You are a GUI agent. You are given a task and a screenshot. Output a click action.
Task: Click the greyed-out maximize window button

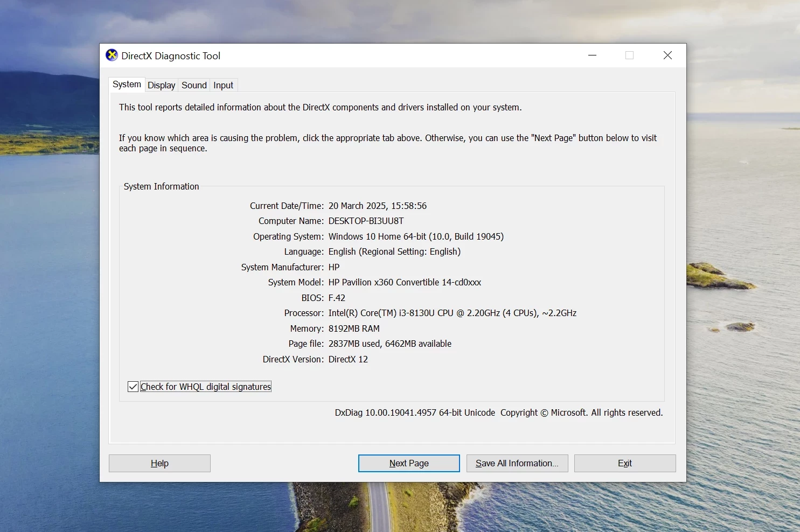(x=629, y=55)
